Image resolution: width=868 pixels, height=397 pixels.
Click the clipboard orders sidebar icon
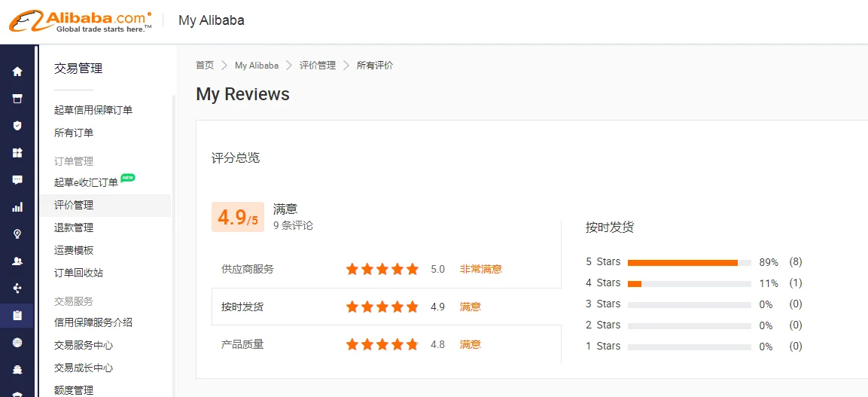[17, 315]
